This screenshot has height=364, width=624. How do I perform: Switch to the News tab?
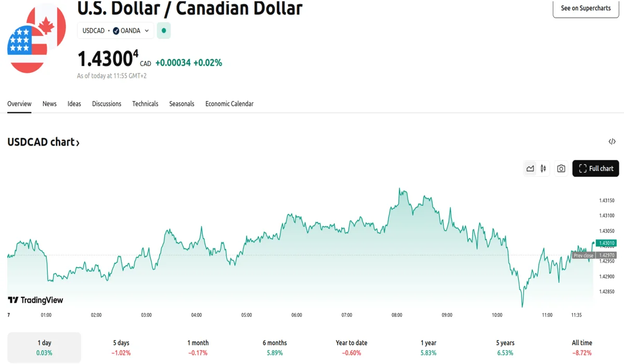tap(49, 104)
